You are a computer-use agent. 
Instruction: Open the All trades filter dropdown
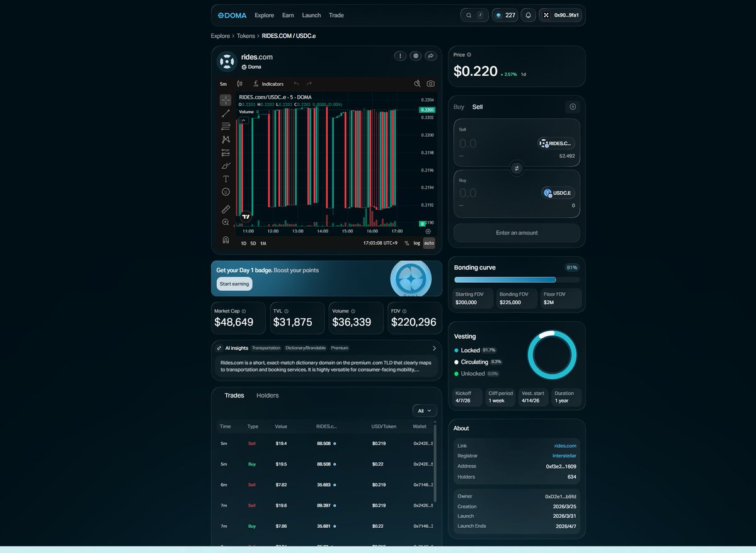point(425,411)
